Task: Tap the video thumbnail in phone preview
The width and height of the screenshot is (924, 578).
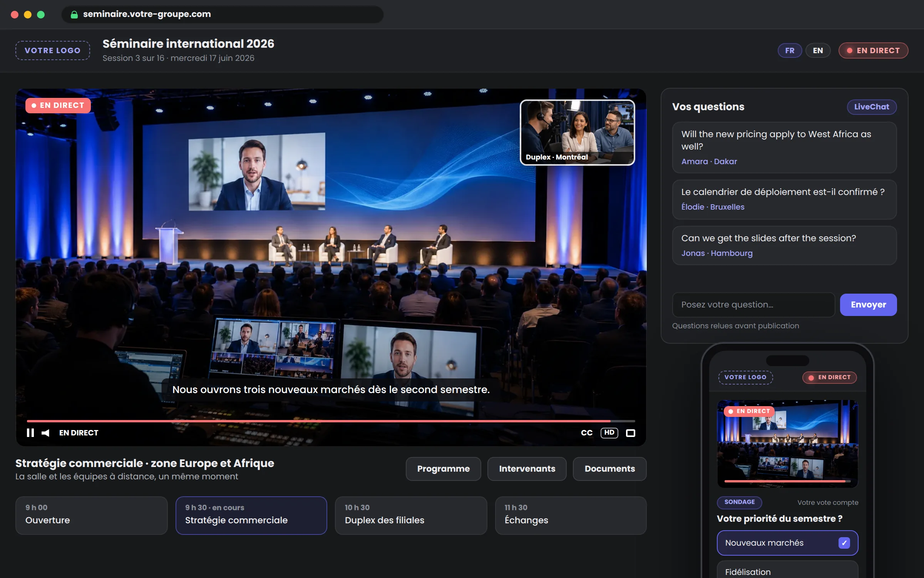Action: click(x=787, y=444)
